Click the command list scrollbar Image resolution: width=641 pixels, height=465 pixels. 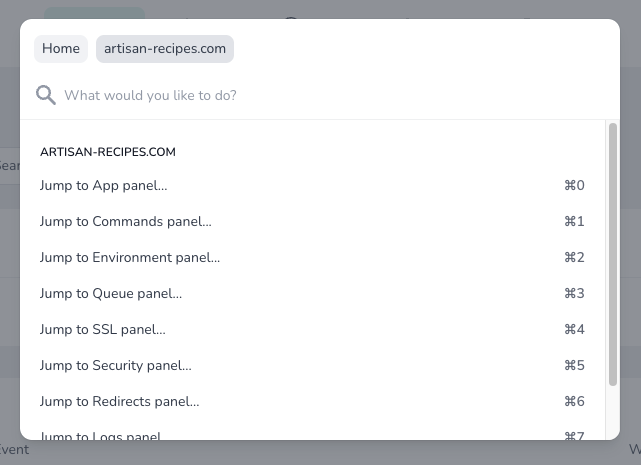coord(613,255)
